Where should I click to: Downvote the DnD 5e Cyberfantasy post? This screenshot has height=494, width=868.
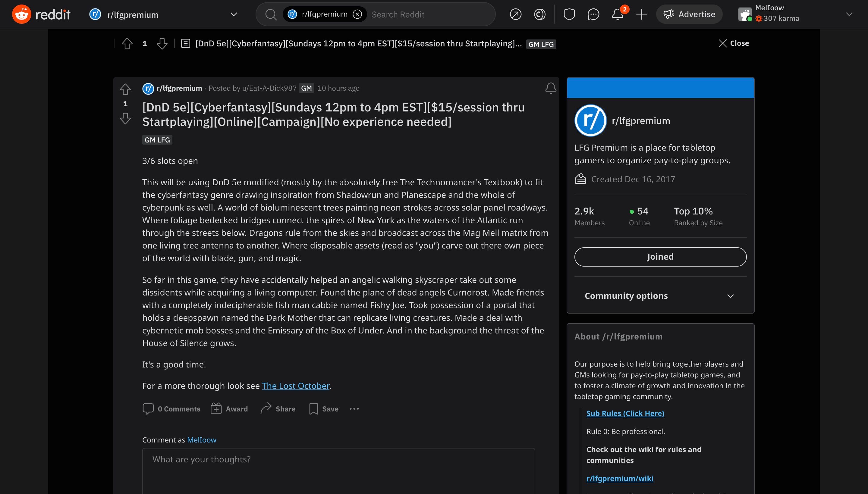pyautogui.click(x=125, y=119)
